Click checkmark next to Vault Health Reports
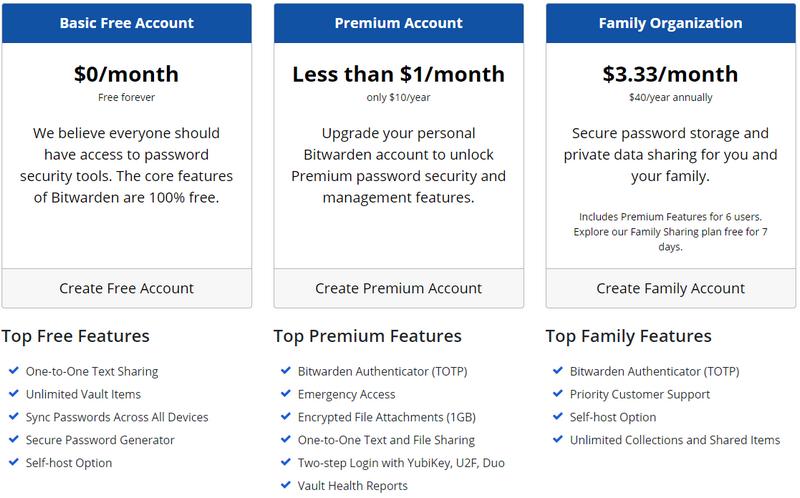The width and height of the screenshot is (800, 498). (x=285, y=486)
